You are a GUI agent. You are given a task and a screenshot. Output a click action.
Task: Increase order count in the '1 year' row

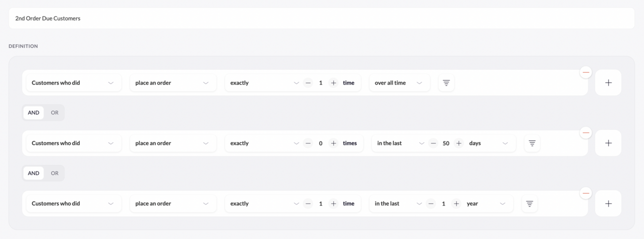333,204
